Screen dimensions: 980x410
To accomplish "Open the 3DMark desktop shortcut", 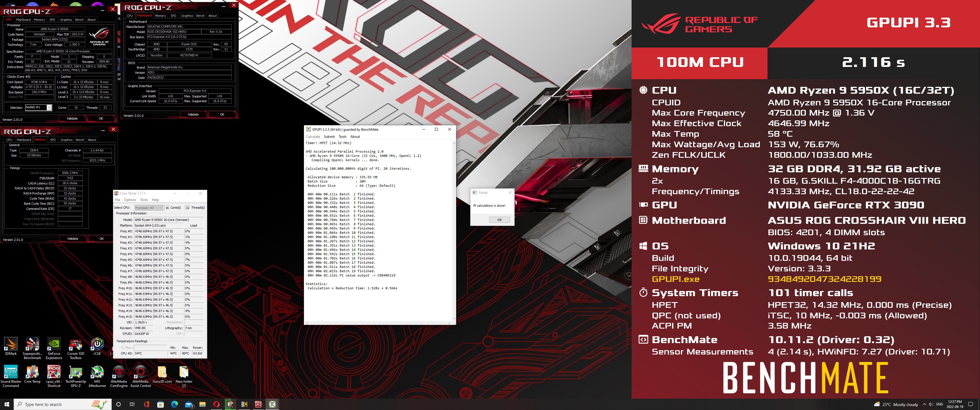I will point(11,347).
